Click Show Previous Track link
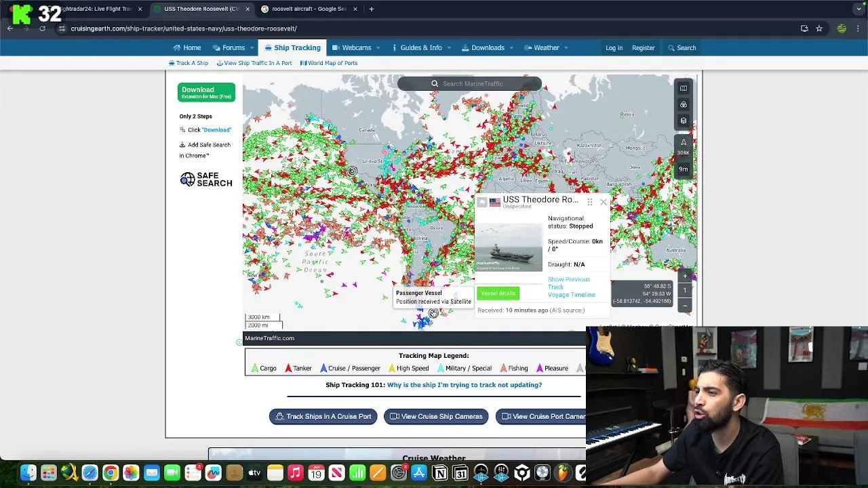The width and height of the screenshot is (868, 488). [569, 283]
